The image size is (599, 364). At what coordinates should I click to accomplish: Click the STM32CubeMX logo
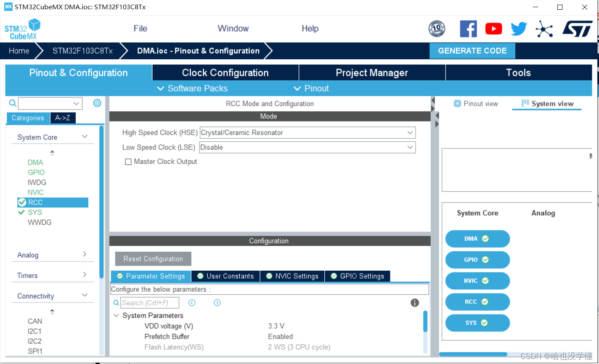[x=23, y=29]
